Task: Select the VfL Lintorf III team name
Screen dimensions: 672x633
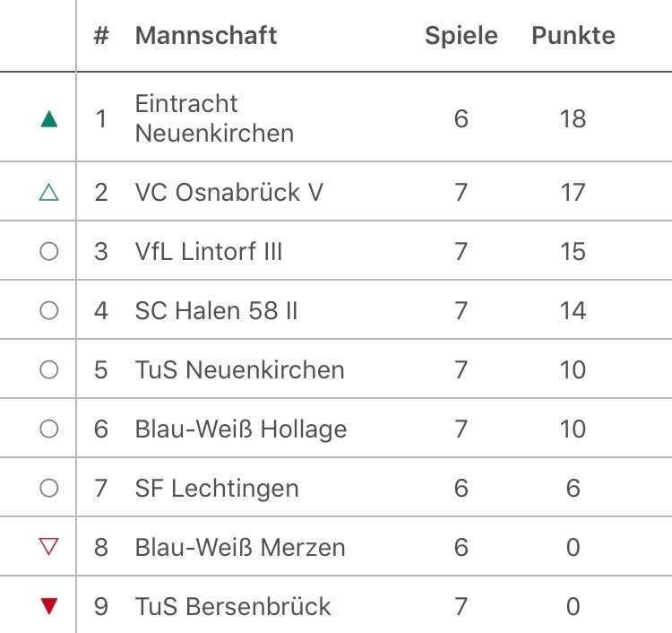Action: 208,251
